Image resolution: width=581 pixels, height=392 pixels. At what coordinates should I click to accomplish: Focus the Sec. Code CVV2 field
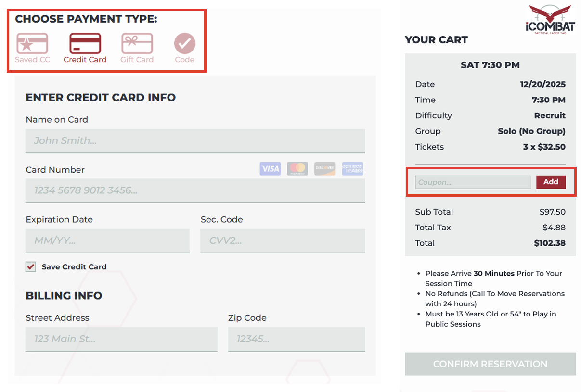coord(283,240)
